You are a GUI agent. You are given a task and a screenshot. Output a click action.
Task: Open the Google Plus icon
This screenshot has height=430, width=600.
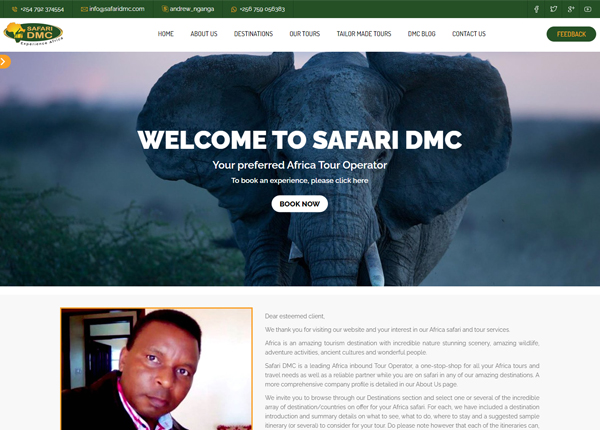(571, 9)
